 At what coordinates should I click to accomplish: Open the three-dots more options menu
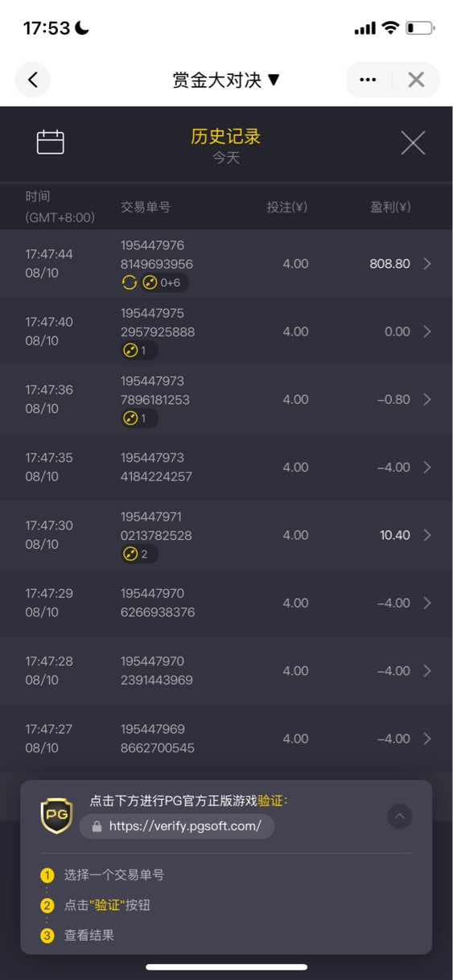(x=369, y=80)
